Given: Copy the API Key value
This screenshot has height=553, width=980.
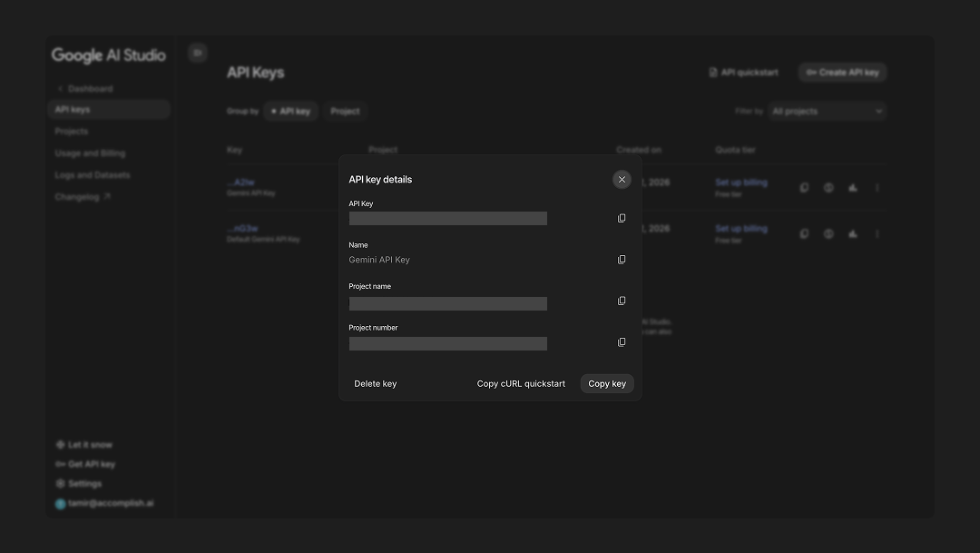Looking at the screenshot, I should coord(622,218).
